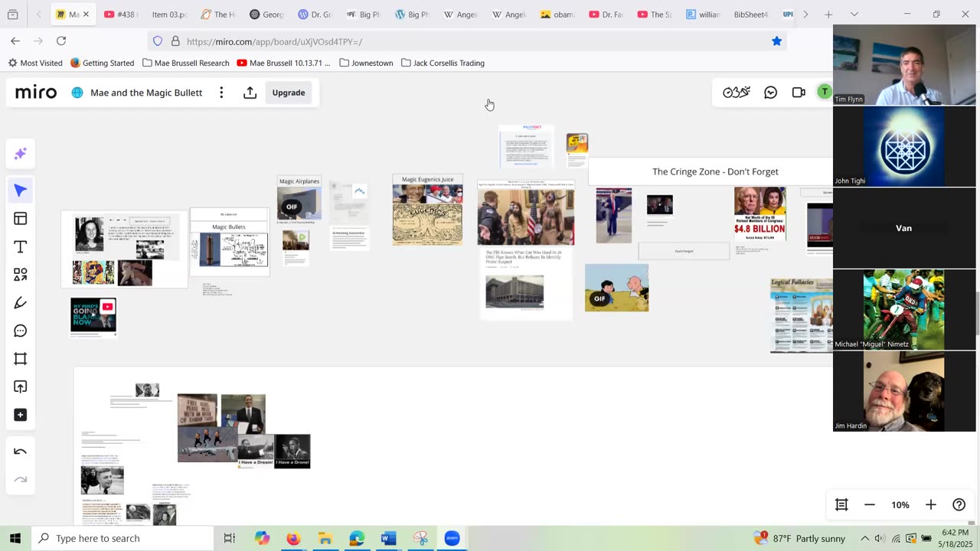This screenshot has width=980, height=551.
Task: Open the board options three-dot menu
Action: 221,93
